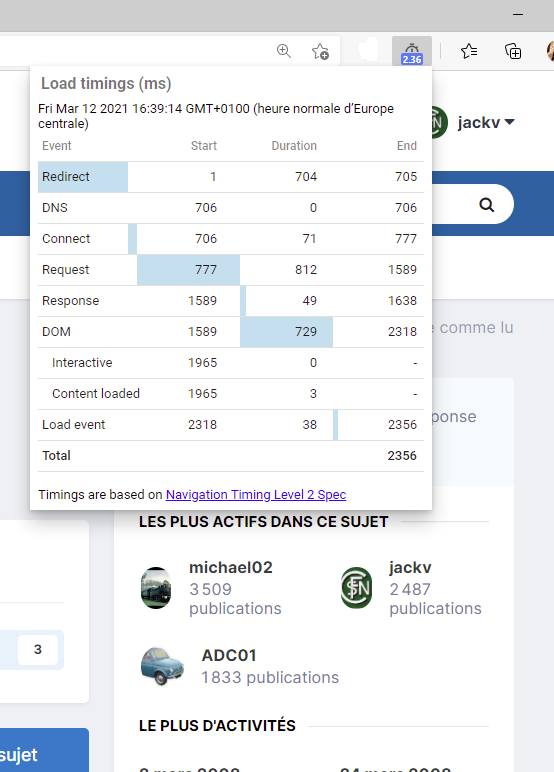Click michael02's locomotive avatar
This screenshot has width=554, height=772.
(x=156, y=588)
